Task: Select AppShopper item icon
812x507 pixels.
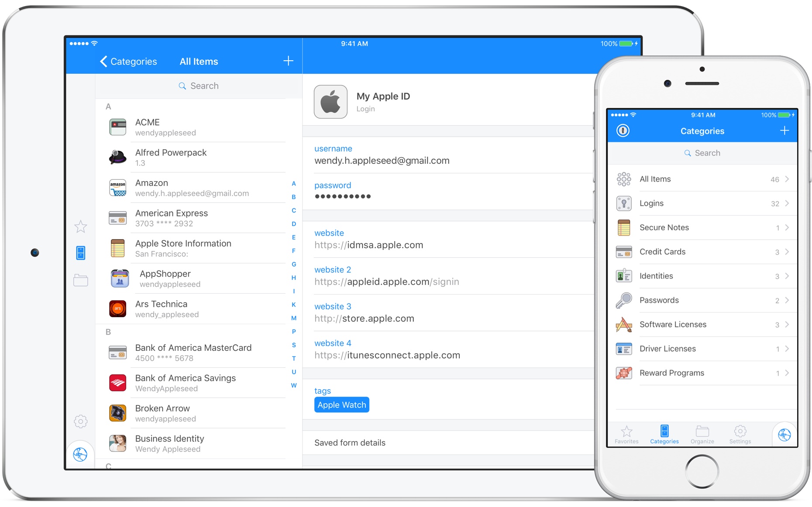Action: tap(120, 278)
